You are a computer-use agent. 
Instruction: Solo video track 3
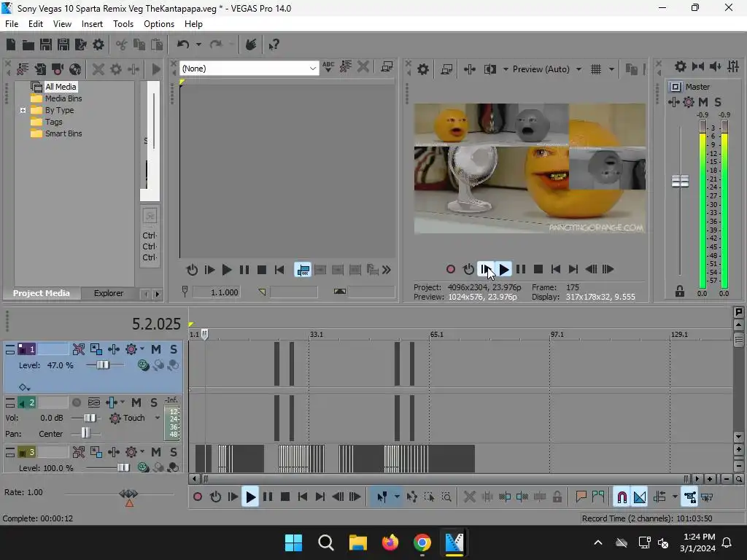[174, 452]
